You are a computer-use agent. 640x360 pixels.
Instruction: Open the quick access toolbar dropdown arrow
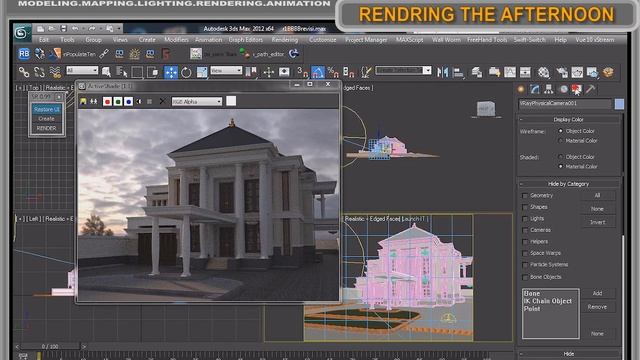(x=119, y=29)
